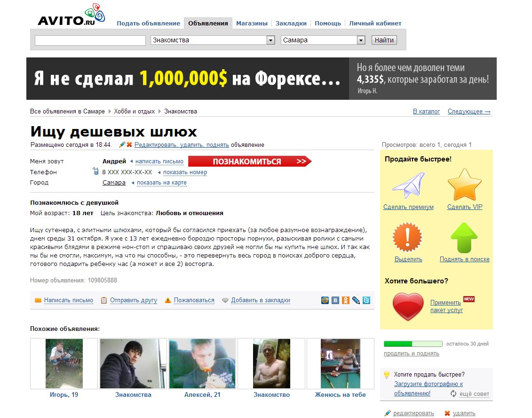Open the Самара city dropdown

[x=323, y=40]
